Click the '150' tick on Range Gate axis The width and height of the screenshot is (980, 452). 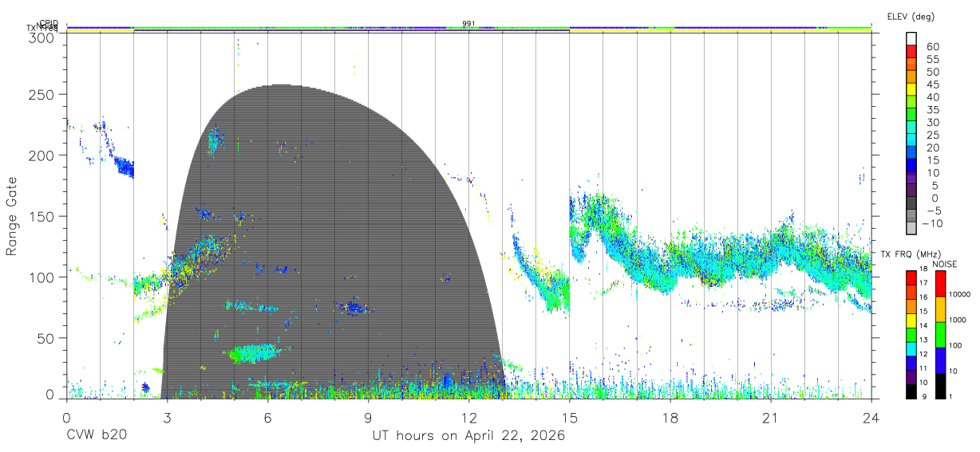pos(41,216)
